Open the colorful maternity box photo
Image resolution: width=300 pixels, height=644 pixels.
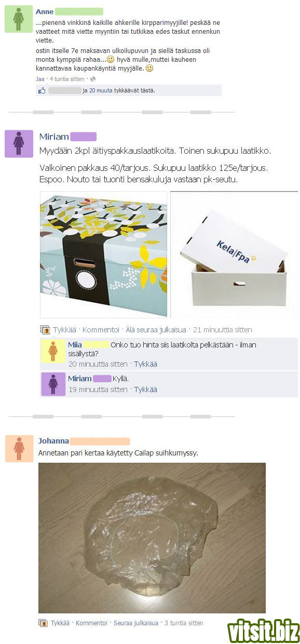(104, 254)
